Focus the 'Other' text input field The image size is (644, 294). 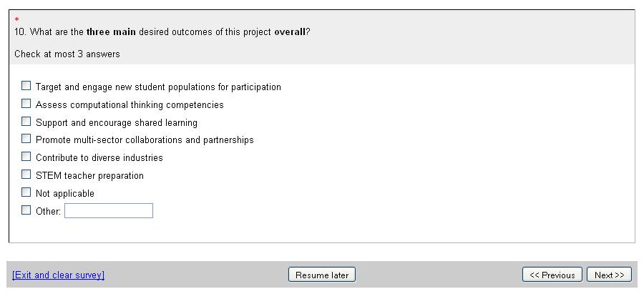pyautogui.click(x=109, y=211)
